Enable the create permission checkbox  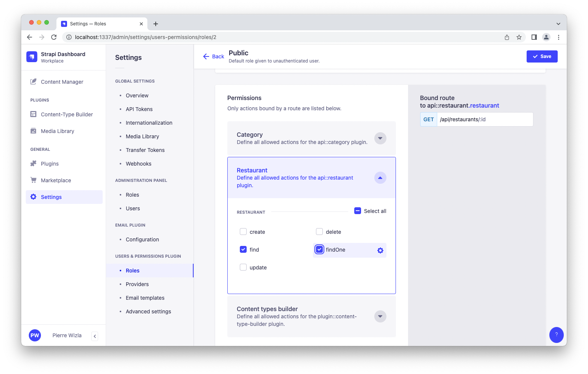pyautogui.click(x=243, y=231)
